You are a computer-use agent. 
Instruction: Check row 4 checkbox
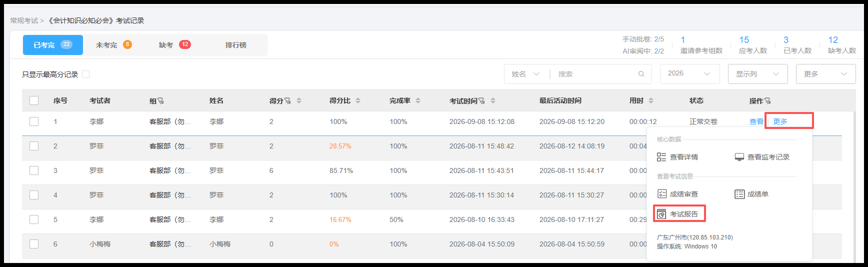pyautogui.click(x=34, y=195)
